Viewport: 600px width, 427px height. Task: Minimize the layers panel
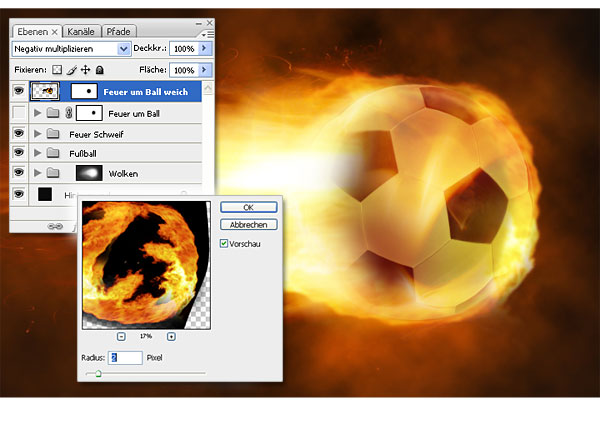pyautogui.click(x=199, y=23)
